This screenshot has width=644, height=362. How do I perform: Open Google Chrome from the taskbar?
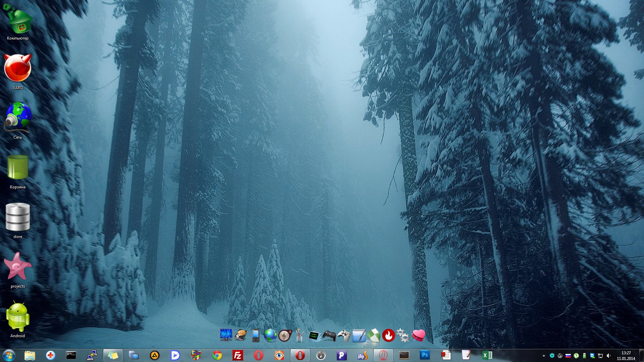coord(217,355)
